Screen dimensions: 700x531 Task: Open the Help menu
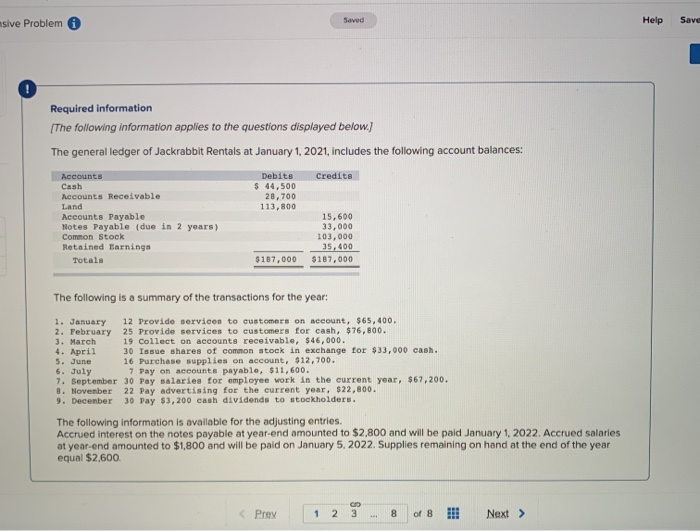point(652,20)
